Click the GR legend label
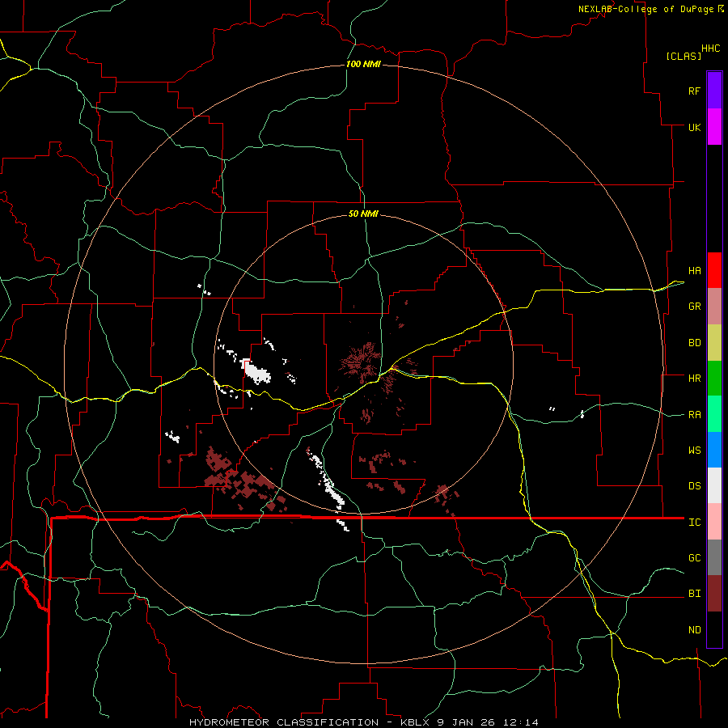The height and width of the screenshot is (728, 728). pyautogui.click(x=694, y=307)
